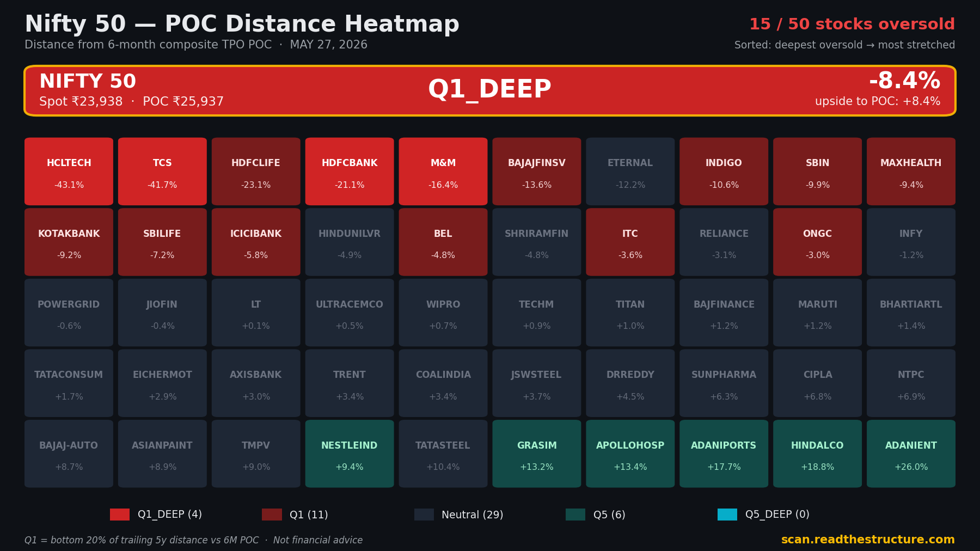This screenshot has height=551, width=980.
Task: Click the '15 / 50 stocks oversold' text
Action: 852,25
